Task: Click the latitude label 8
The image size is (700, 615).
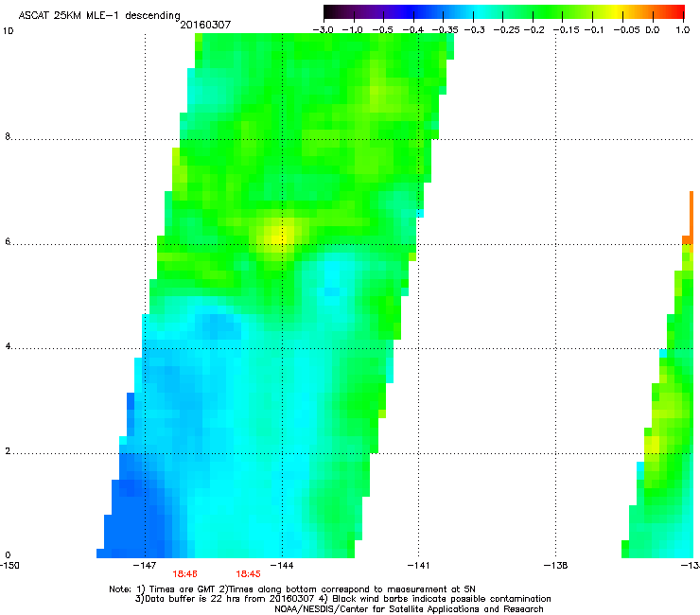Action: (x=8, y=136)
